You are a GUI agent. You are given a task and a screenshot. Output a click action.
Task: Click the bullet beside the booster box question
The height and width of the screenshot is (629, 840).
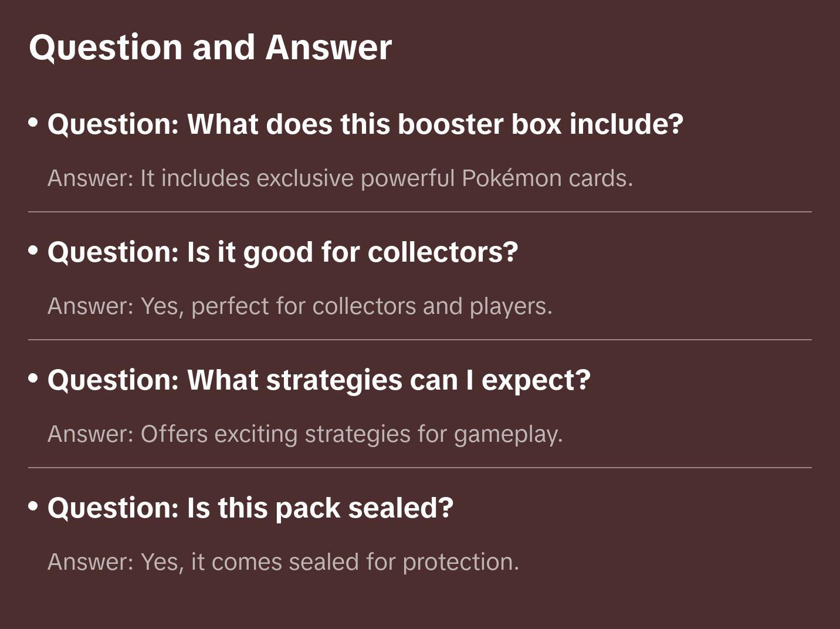coord(33,123)
